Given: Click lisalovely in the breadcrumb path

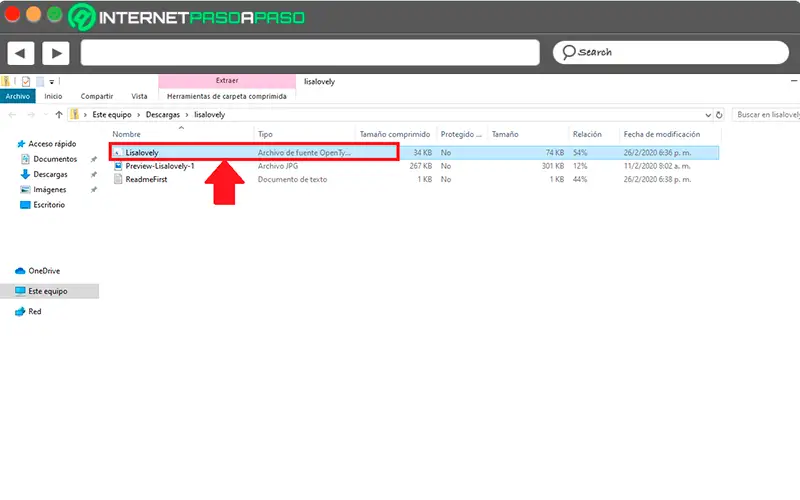Looking at the screenshot, I should coord(209,115).
